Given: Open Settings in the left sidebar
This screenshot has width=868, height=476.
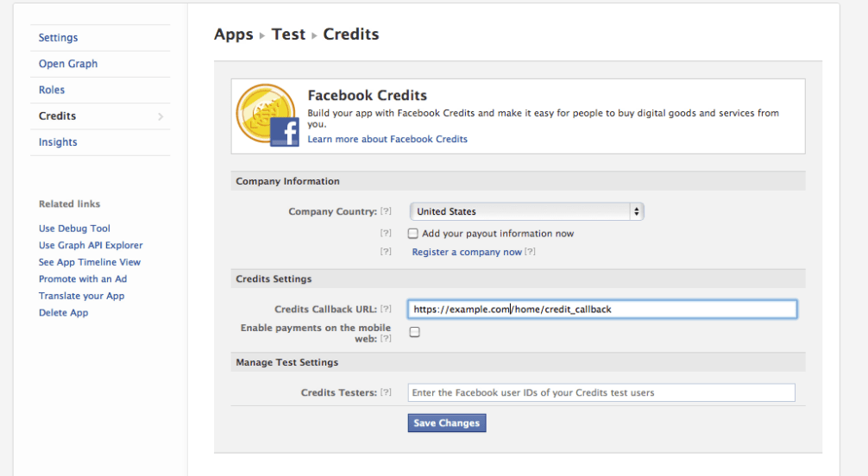Looking at the screenshot, I should click(58, 38).
